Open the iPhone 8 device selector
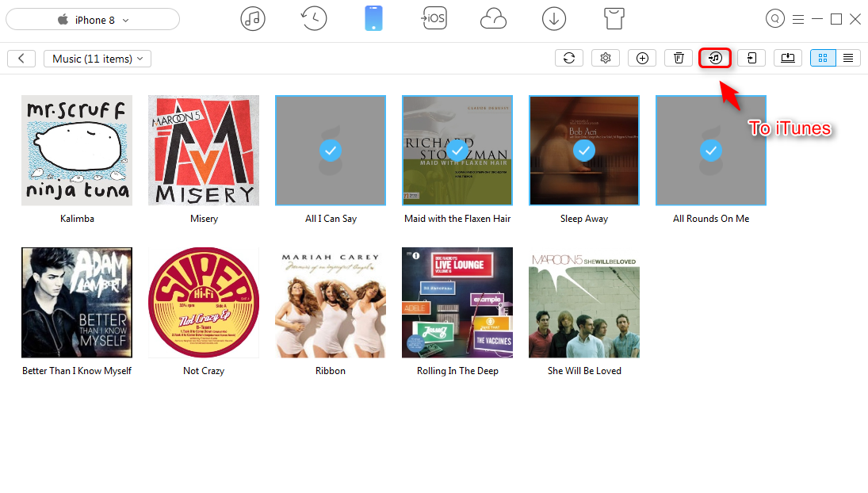 93,20
